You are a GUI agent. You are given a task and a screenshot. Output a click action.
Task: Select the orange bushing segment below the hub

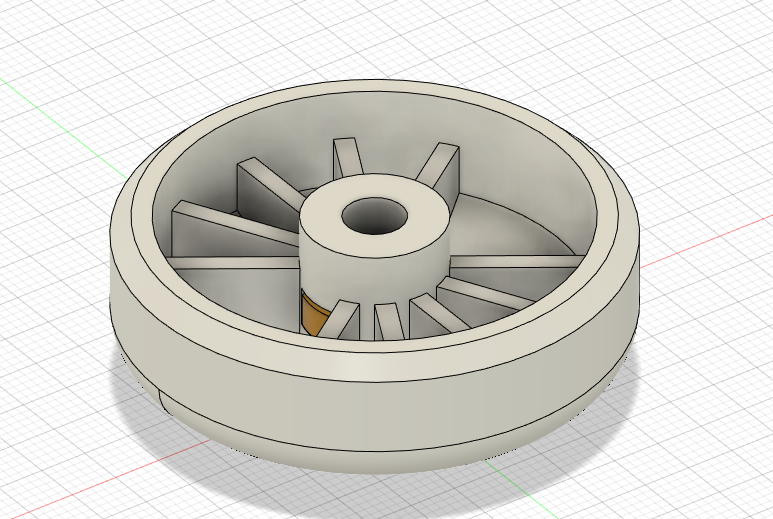click(313, 314)
